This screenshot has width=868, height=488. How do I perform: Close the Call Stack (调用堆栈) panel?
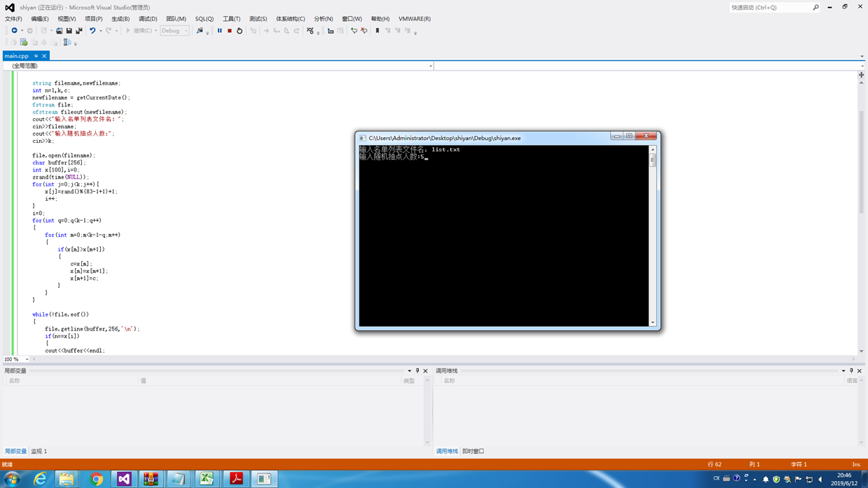(860, 371)
